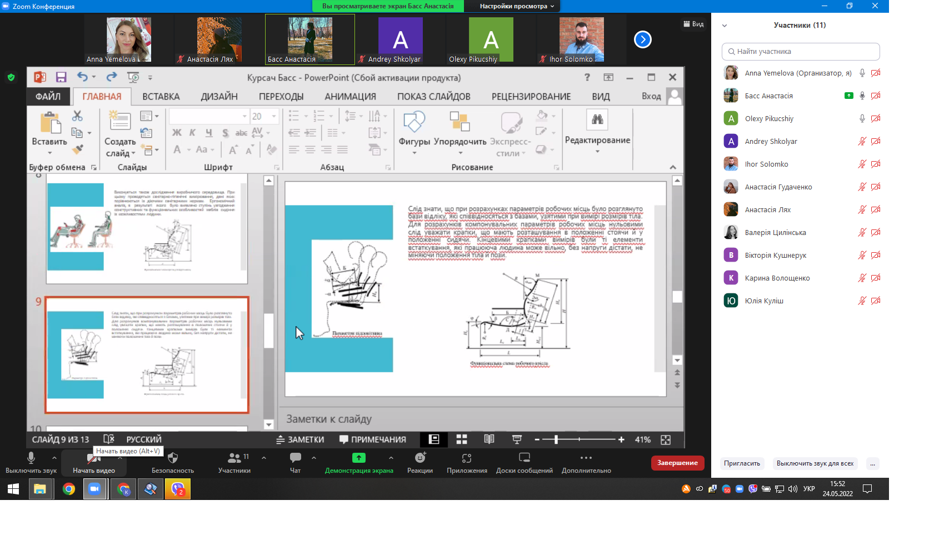Toggle microphone for Olexy Pikucshiy in list

click(862, 118)
